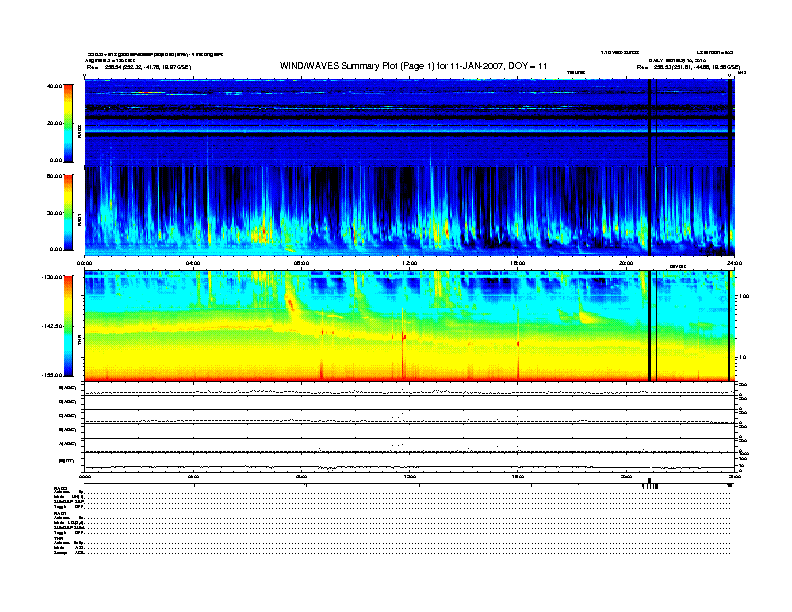Click the 100 frequency label beside TNR panel
The width and height of the screenshot is (792, 612).
coord(744,296)
